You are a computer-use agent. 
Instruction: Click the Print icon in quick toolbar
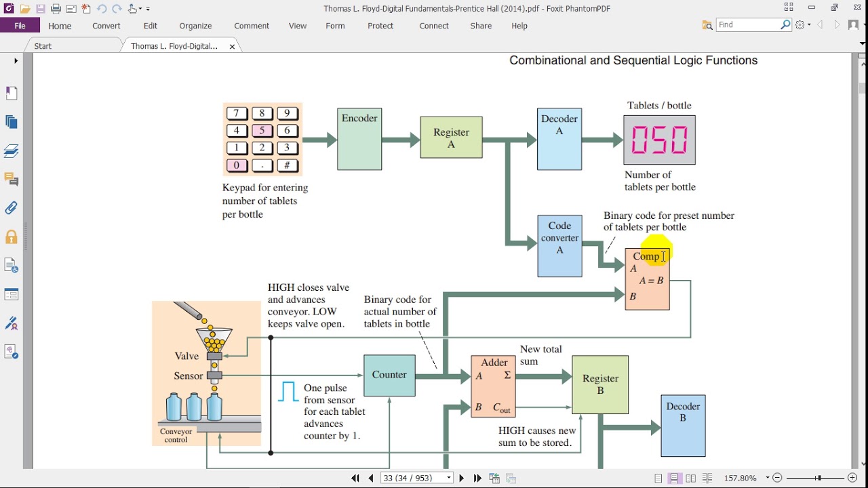[x=56, y=9]
